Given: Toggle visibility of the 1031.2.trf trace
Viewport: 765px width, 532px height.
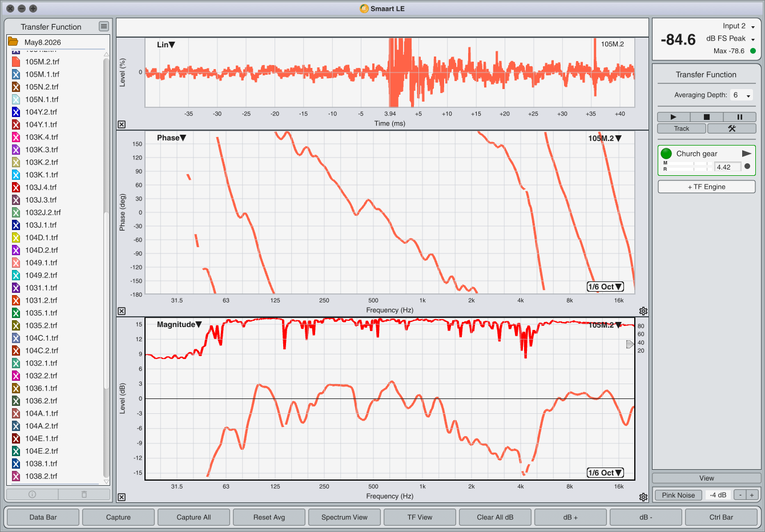Looking at the screenshot, I should (x=16, y=300).
